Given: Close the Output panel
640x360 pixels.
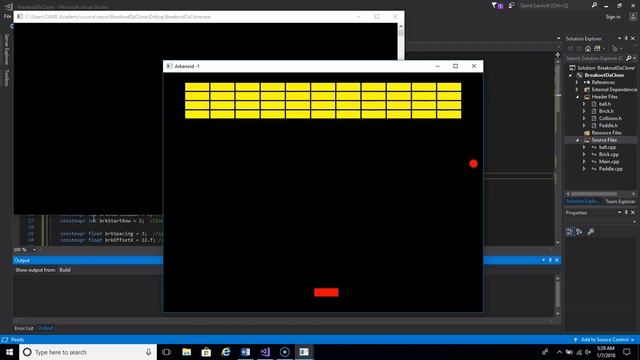Looking at the screenshot, I should tap(557, 260).
